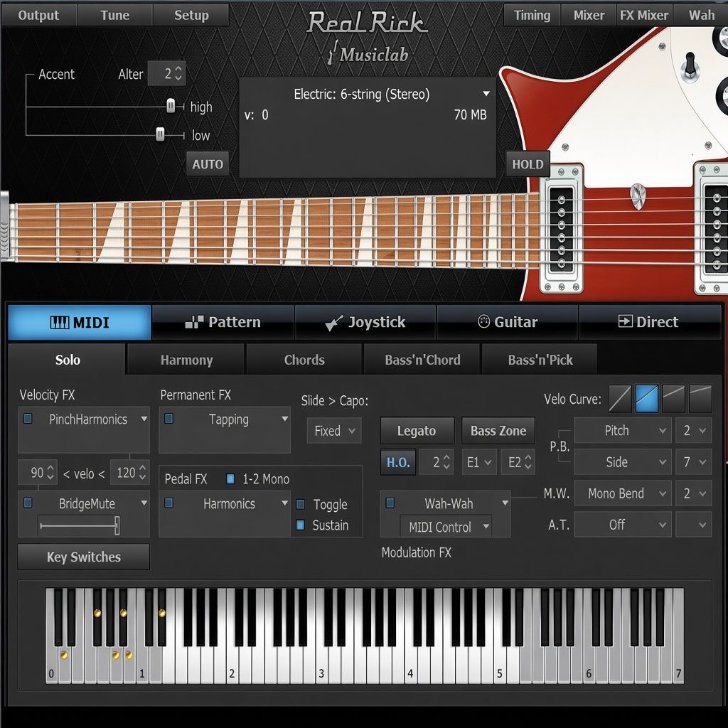The width and height of the screenshot is (728, 728).
Task: Toggle the H.O. hammer-on button
Action: [398, 462]
